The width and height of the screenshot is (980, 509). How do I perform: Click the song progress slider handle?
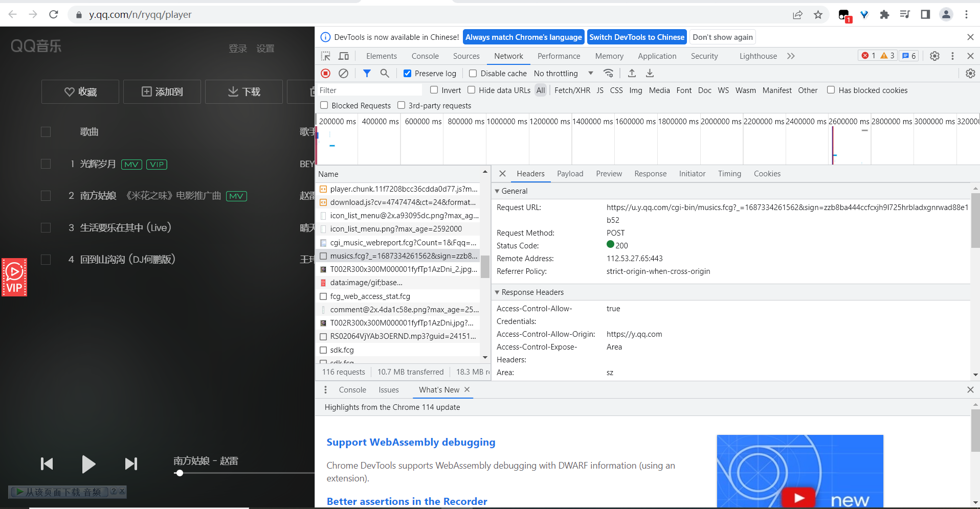pyautogui.click(x=179, y=473)
